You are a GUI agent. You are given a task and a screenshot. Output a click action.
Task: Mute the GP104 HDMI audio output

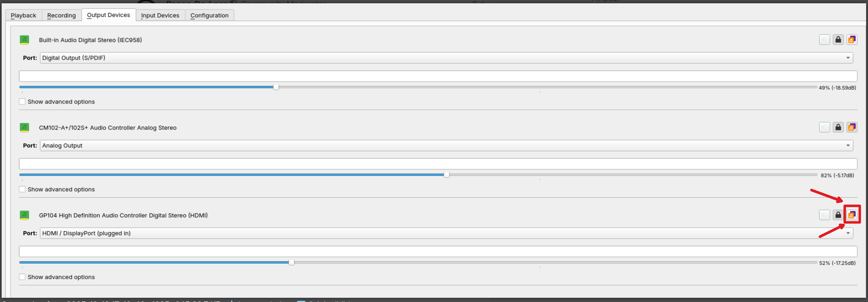pos(824,215)
